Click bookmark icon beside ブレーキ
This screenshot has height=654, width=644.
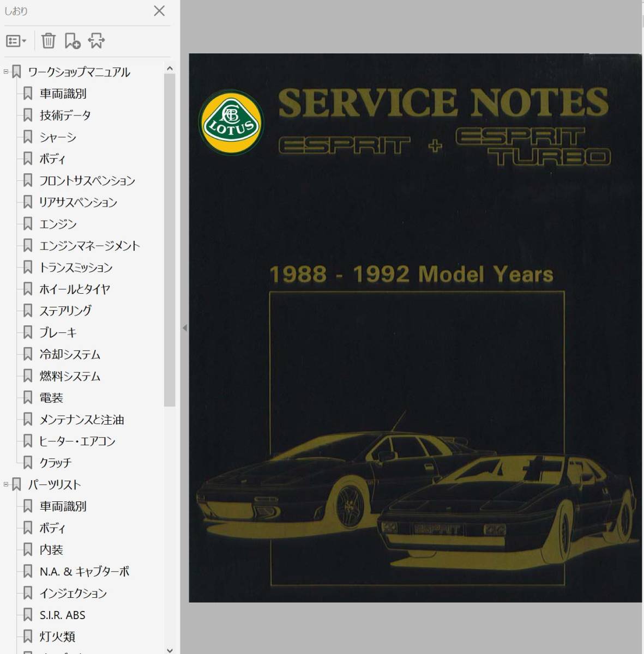28,332
